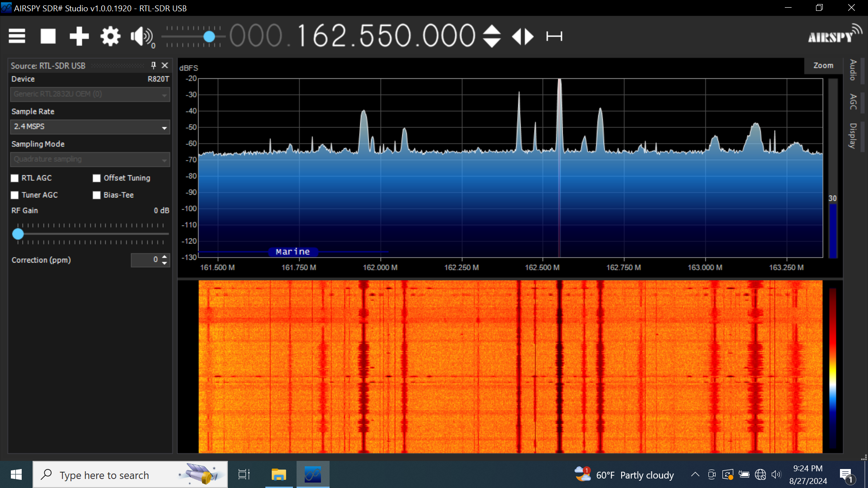Click the center tuning style icon
This screenshot has height=488, width=868.
click(x=554, y=36)
